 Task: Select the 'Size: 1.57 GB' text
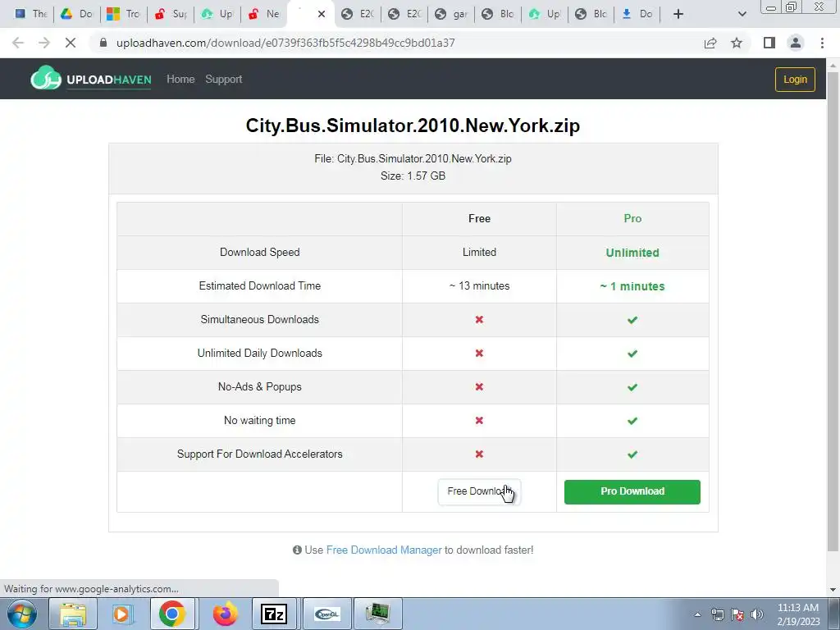(x=413, y=176)
